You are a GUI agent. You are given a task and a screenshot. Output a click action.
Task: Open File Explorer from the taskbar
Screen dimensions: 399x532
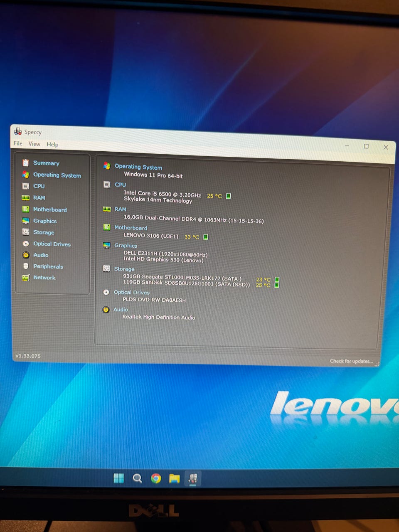pos(174,479)
